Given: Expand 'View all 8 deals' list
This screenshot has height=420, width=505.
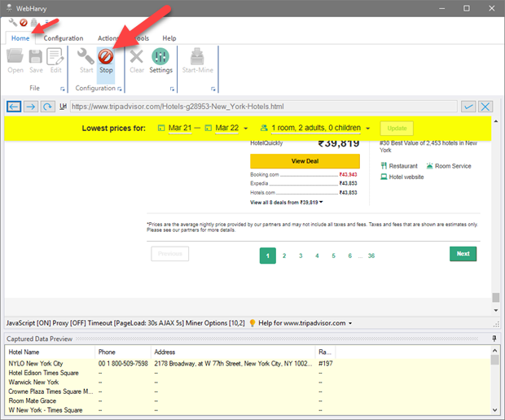Looking at the screenshot, I should 287,202.
